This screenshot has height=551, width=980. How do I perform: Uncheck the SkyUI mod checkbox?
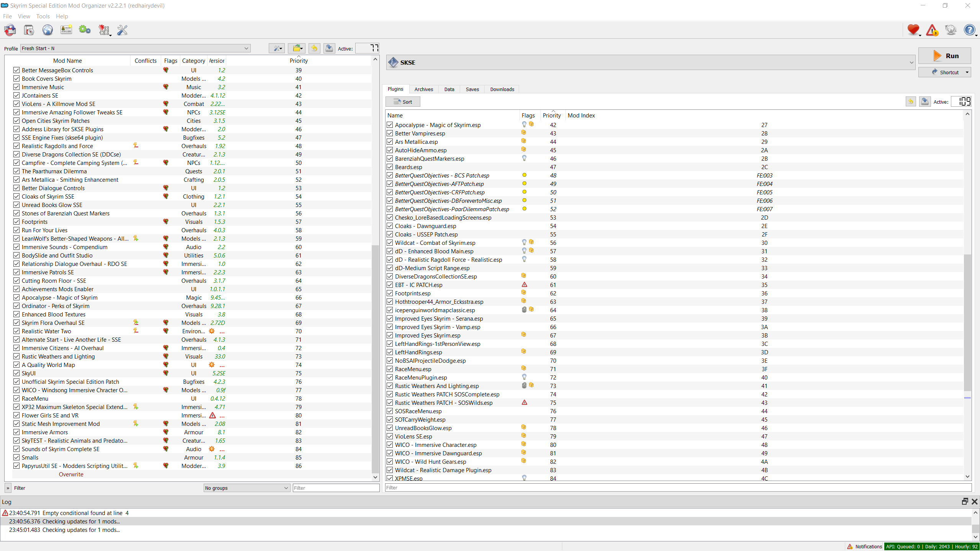tap(16, 373)
